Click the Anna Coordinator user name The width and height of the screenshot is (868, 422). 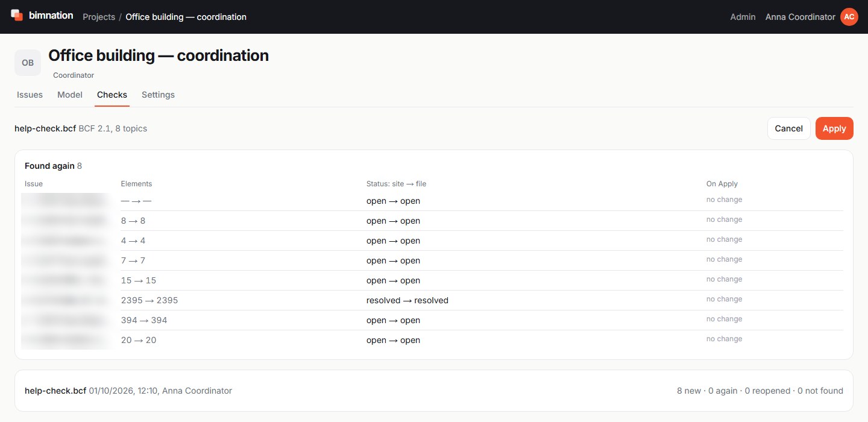[x=800, y=17]
